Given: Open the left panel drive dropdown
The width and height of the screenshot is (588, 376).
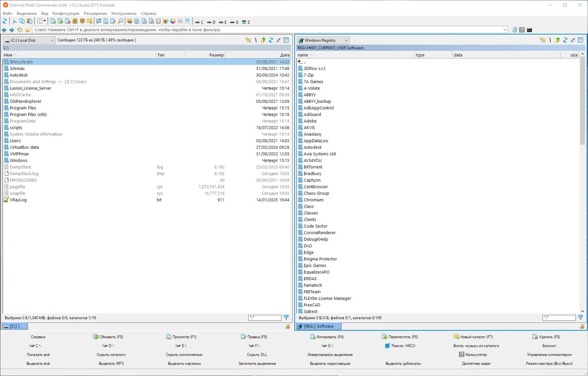Looking at the screenshot, I should (29, 40).
